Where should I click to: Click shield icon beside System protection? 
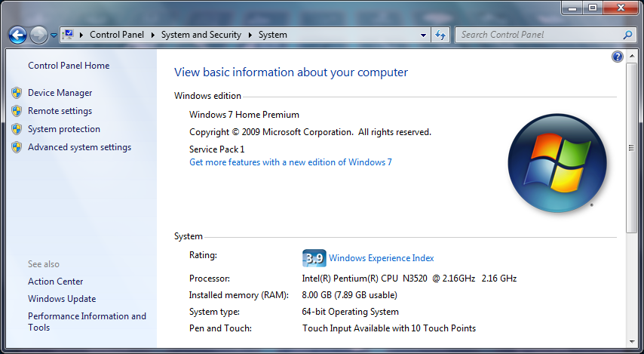(x=17, y=129)
